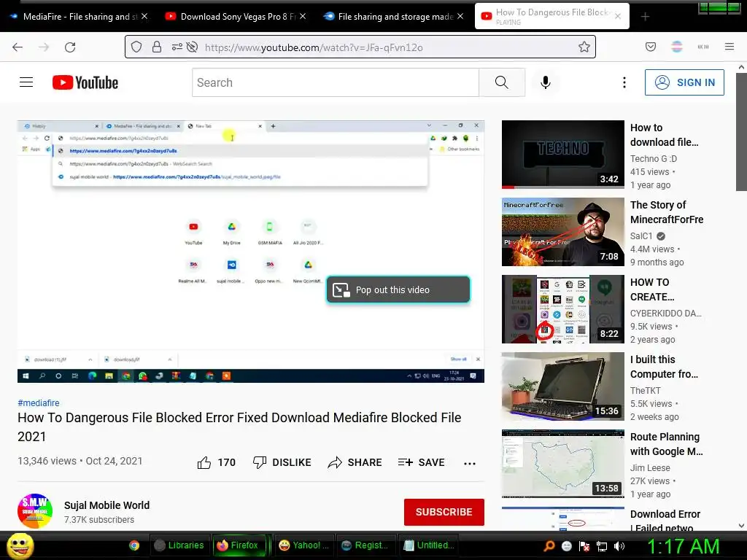Click the SIGN IN button
Image resolution: width=747 pixels, height=560 pixels.
(x=684, y=82)
